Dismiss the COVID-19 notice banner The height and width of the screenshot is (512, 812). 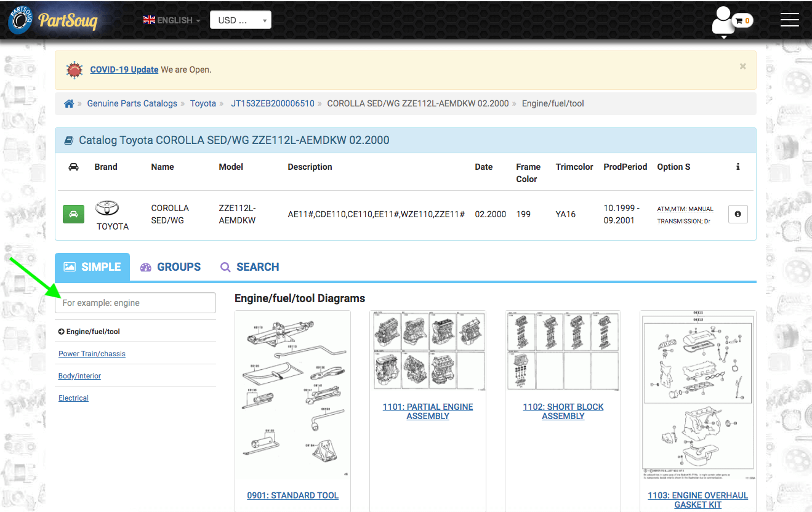[743, 66]
